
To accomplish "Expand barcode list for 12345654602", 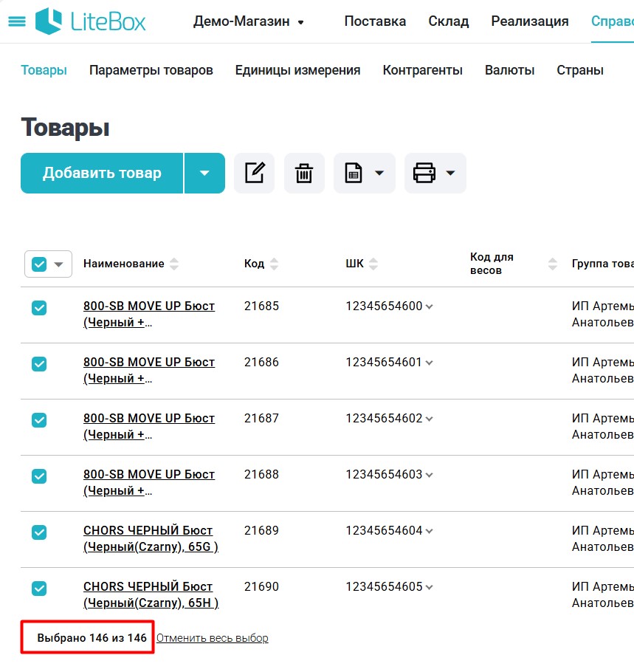I will (x=429, y=419).
